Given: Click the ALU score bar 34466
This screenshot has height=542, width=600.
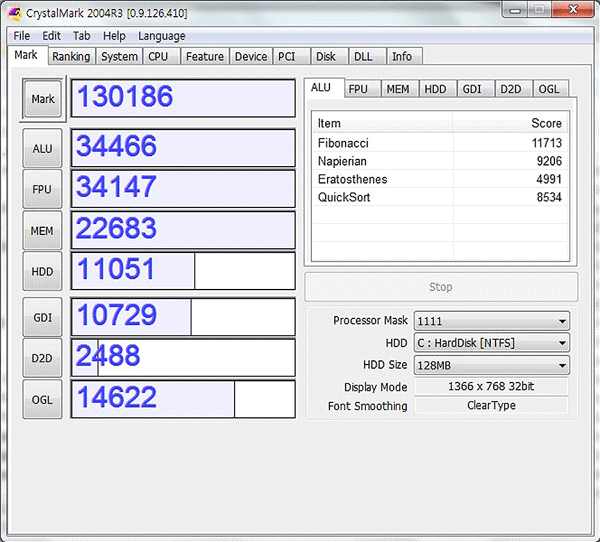Looking at the screenshot, I should pyautogui.click(x=183, y=148).
